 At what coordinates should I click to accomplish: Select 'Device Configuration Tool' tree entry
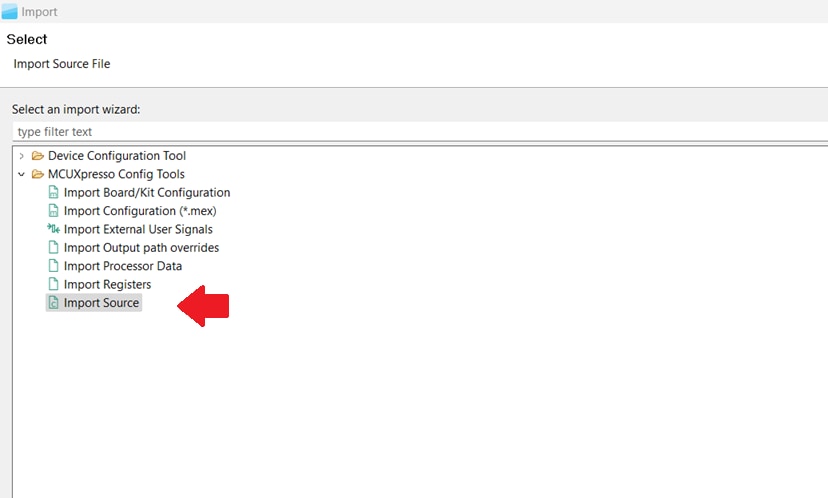click(117, 156)
